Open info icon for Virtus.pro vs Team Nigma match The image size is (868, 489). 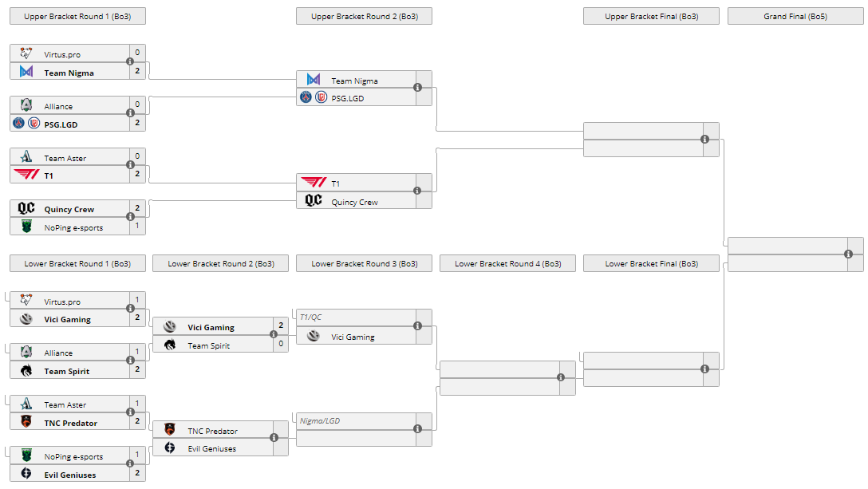130,62
